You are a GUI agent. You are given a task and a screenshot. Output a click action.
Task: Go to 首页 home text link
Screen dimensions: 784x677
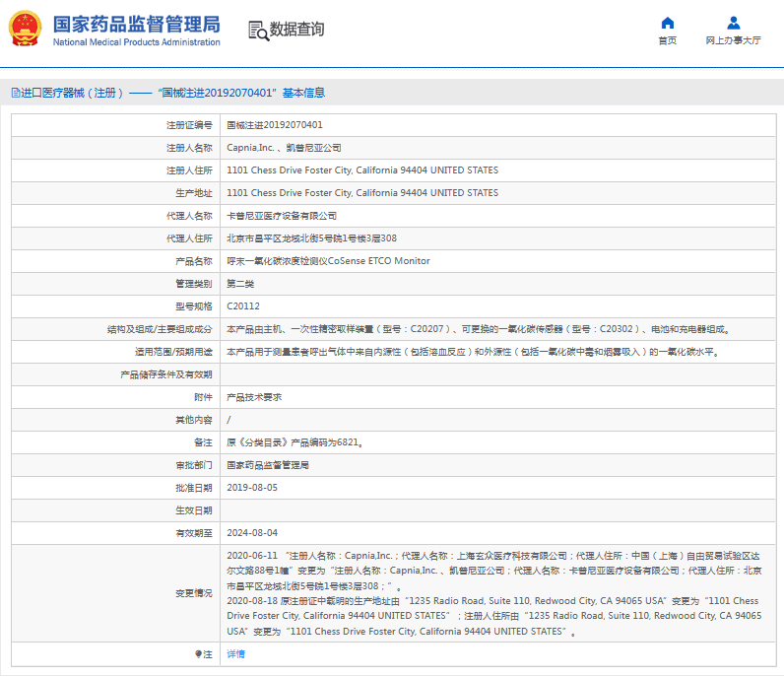pyautogui.click(x=667, y=40)
